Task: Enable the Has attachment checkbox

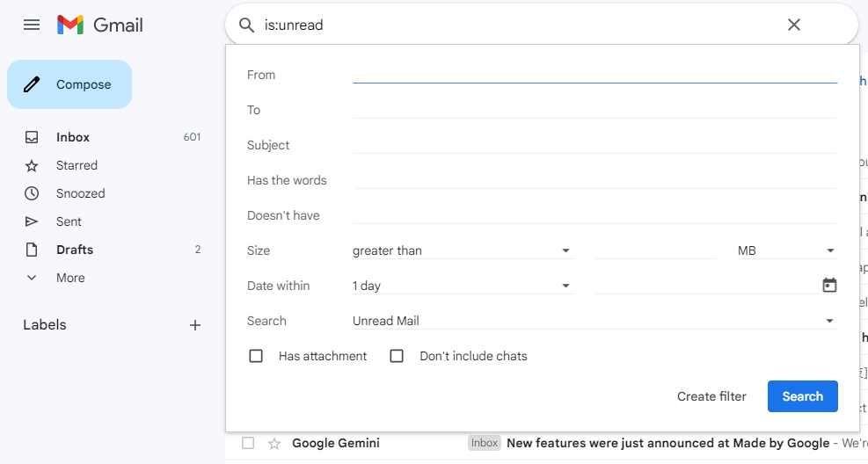Action: (256, 356)
